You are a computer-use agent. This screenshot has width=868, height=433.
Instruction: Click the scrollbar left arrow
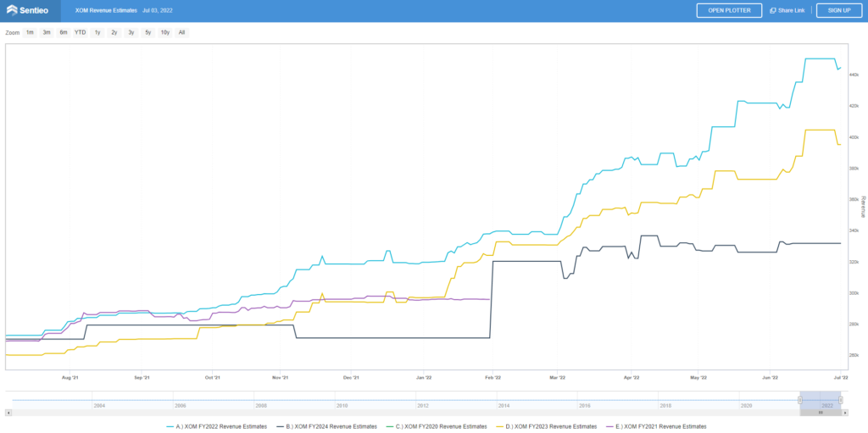(x=8, y=413)
